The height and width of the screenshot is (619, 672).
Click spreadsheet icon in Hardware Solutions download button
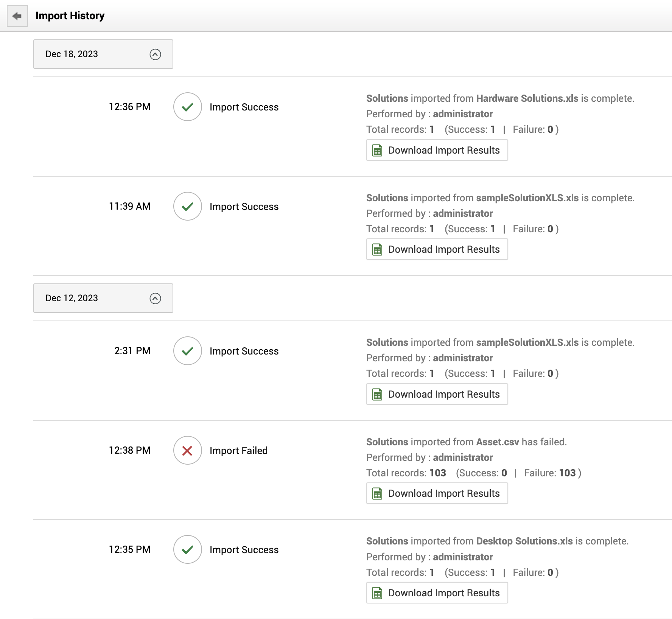pyautogui.click(x=377, y=151)
